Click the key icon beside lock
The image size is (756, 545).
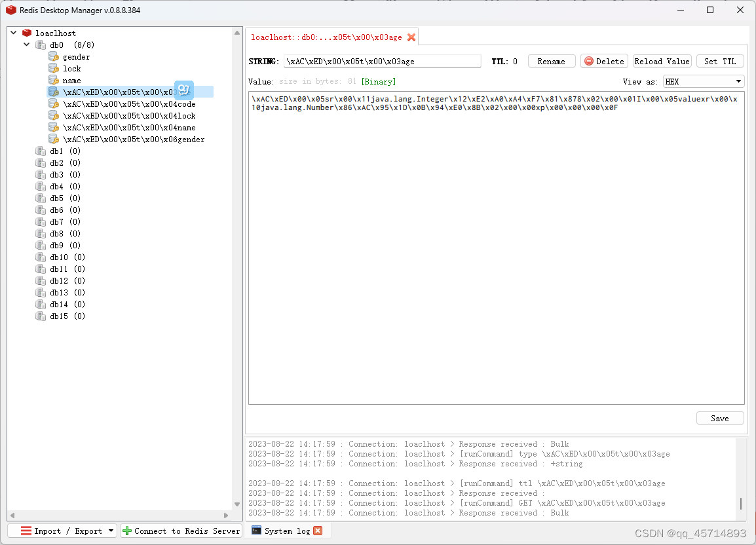click(54, 69)
